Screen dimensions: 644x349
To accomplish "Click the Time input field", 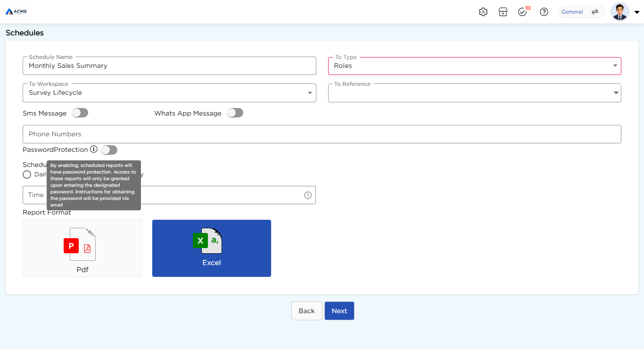I will (x=169, y=195).
